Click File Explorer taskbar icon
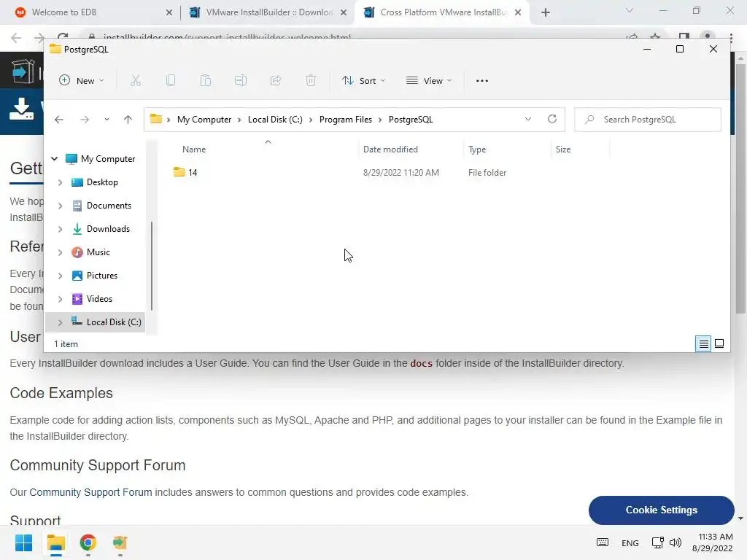The height and width of the screenshot is (560, 747). (x=56, y=542)
